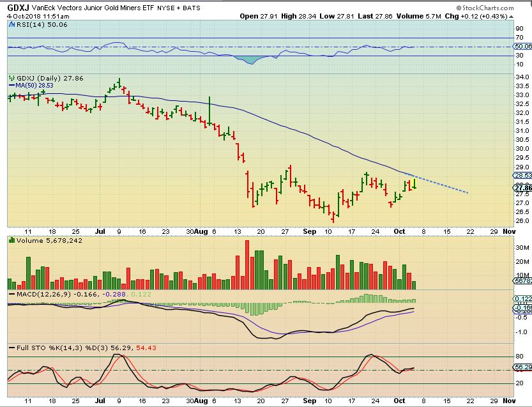The width and height of the screenshot is (532, 407).
Task: Click the RSI indicator icon beside RSI(14)
Action: [12, 24]
